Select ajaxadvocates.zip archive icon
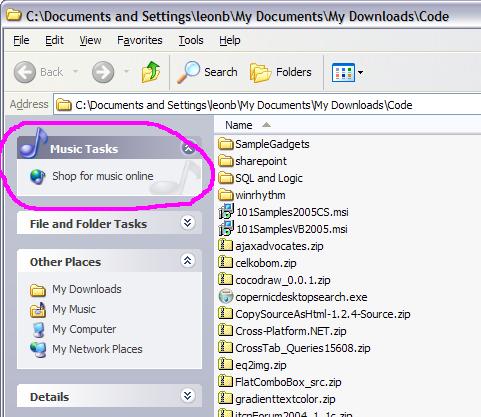The height and width of the screenshot is (417, 481). point(225,246)
